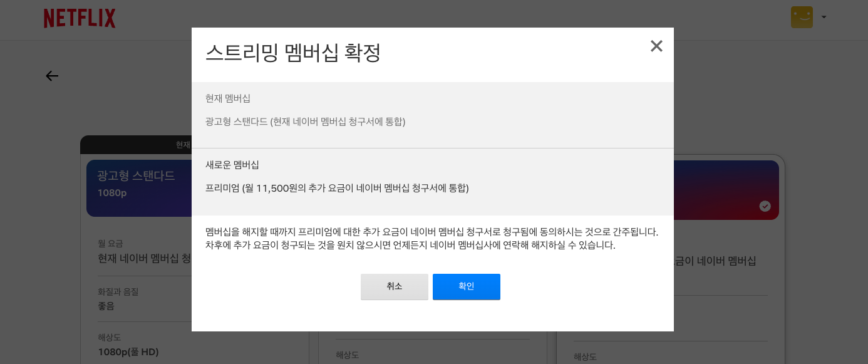
Task: Click the 1080p(풀 HD) resolution value
Action: (x=128, y=351)
